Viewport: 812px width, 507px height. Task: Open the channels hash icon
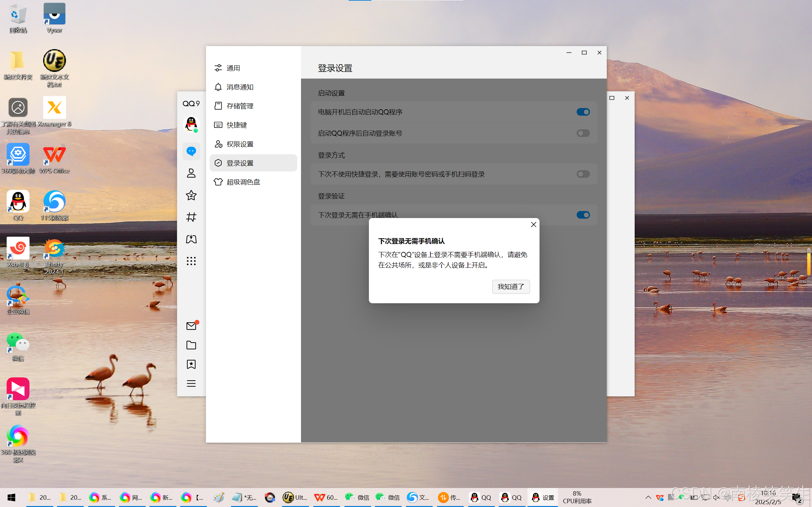tap(191, 217)
